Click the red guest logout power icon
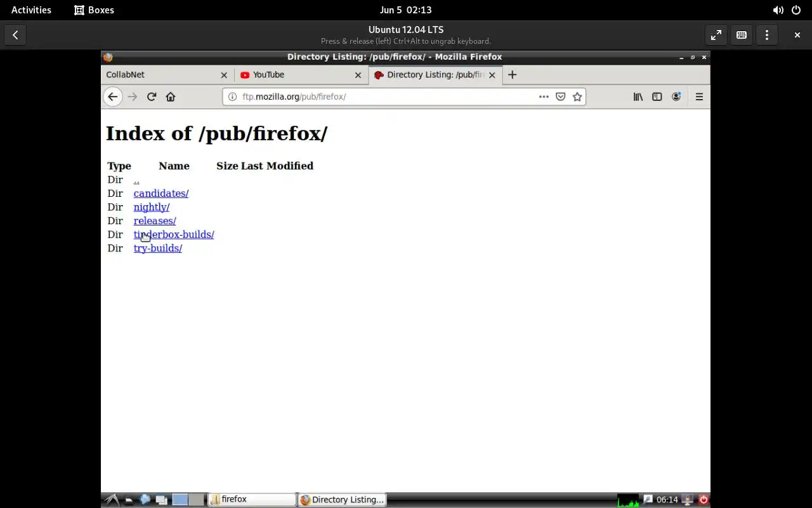Image resolution: width=812 pixels, height=508 pixels. [703, 500]
